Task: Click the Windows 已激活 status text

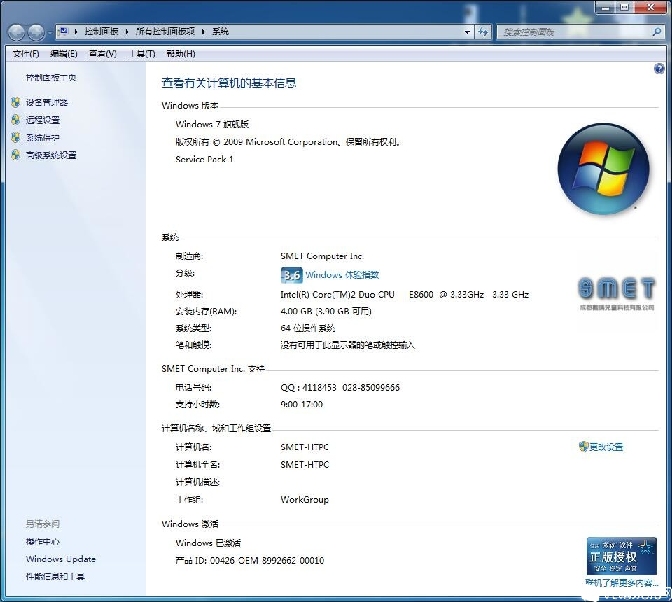Action: click(208, 543)
